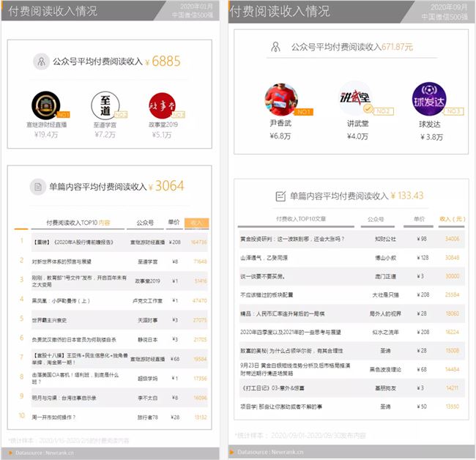Click the ¥7.2万 value under 至道学宫
Viewport: 476px width, 460px height.
pyautogui.click(x=105, y=135)
